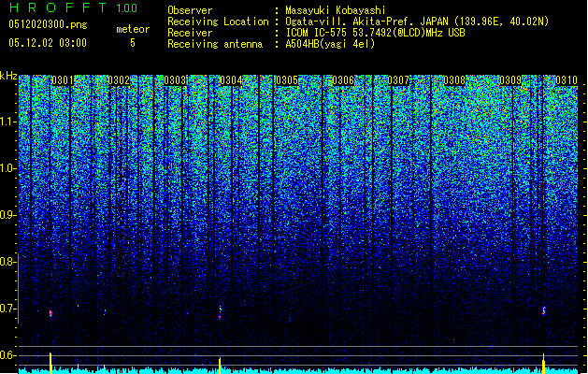Click the meteor count label
Viewport: 588px width, 374px height.
(x=133, y=29)
